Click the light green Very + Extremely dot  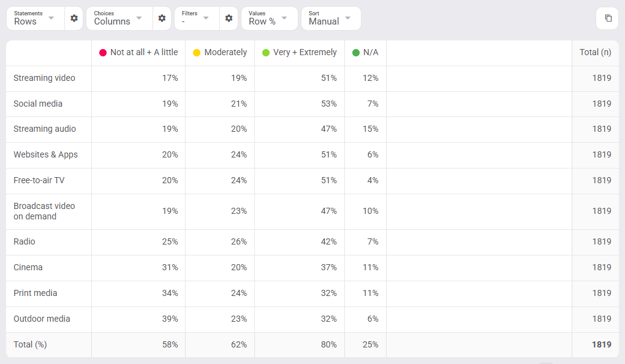point(266,53)
